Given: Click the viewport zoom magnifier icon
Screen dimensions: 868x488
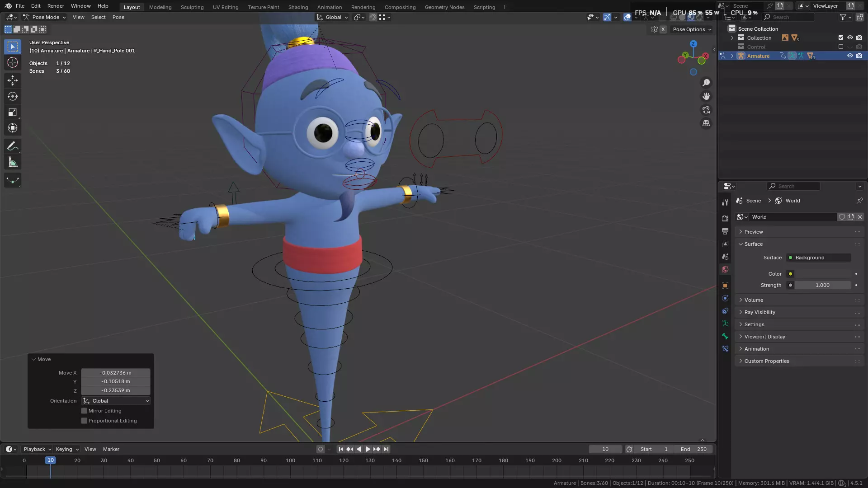Looking at the screenshot, I should pyautogui.click(x=706, y=83).
